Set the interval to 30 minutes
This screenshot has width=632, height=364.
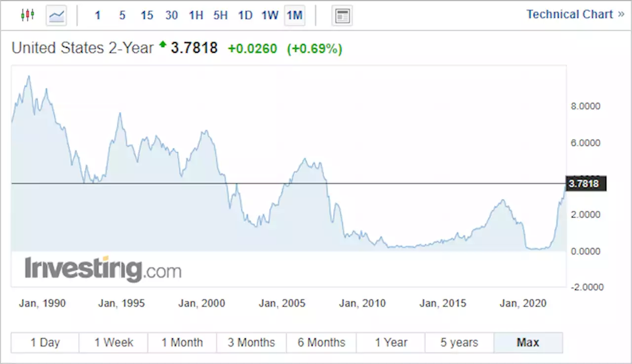pos(171,15)
